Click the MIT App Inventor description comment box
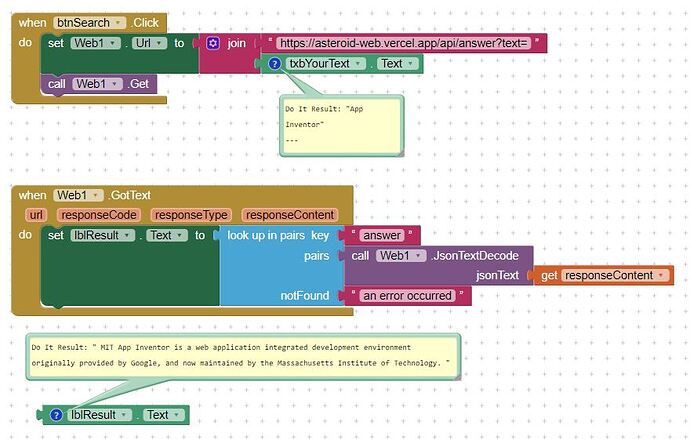The width and height of the screenshot is (690, 439). (x=243, y=357)
